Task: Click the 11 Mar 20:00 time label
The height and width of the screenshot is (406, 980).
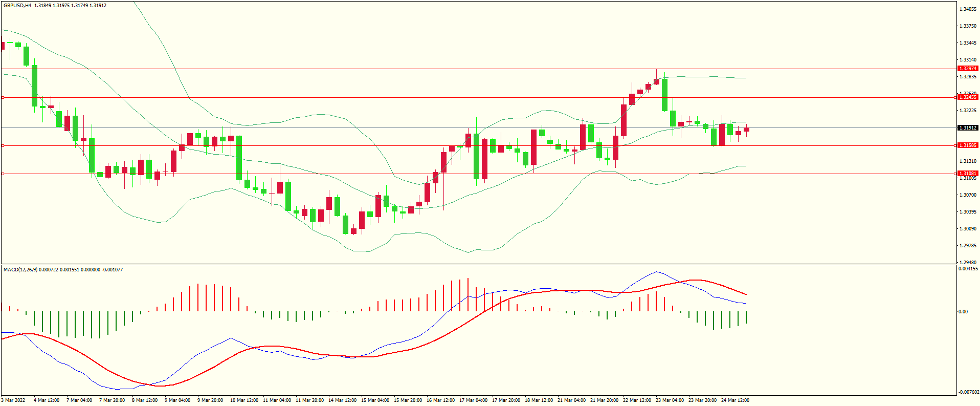Action: coord(309,400)
